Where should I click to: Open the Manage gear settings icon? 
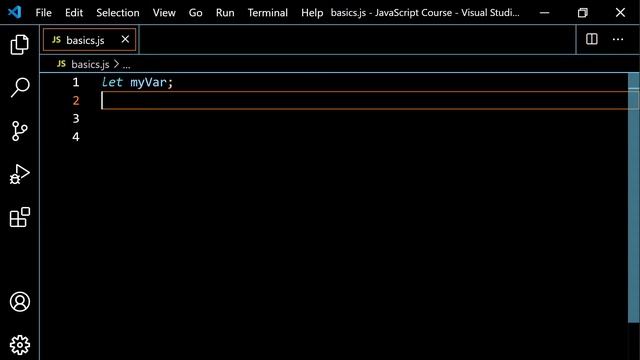[x=20, y=345]
